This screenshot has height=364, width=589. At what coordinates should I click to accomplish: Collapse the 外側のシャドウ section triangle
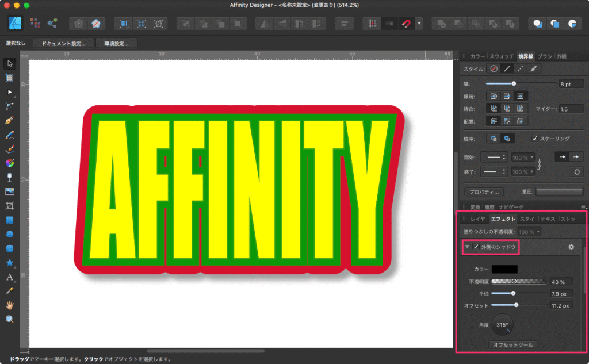(x=467, y=247)
